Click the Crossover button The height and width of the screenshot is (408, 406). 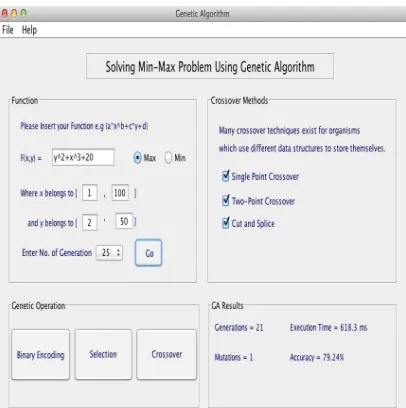click(x=167, y=355)
